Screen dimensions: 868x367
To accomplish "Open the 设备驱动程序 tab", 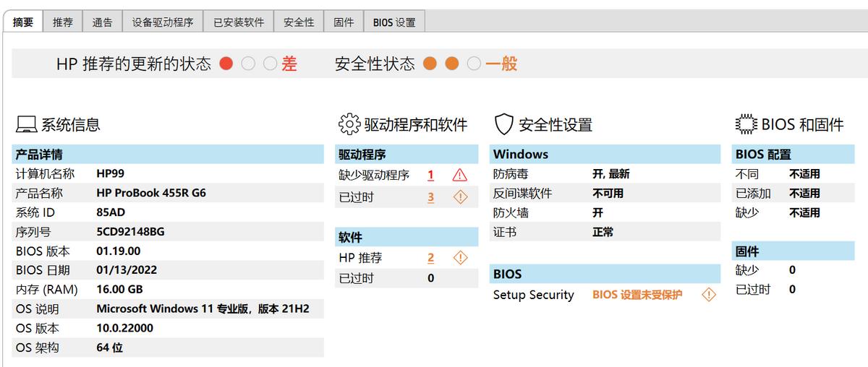I will 163,22.
